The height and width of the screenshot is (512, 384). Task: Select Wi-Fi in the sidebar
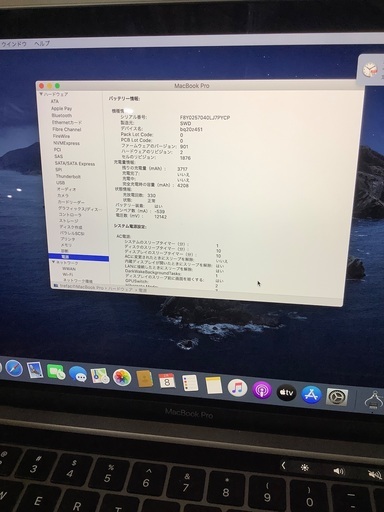point(68,275)
